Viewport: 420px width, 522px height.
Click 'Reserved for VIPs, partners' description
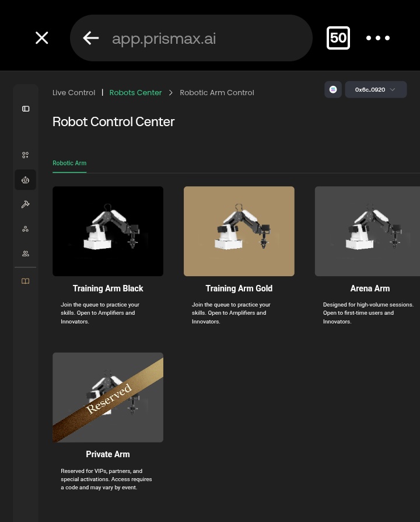[x=106, y=479]
